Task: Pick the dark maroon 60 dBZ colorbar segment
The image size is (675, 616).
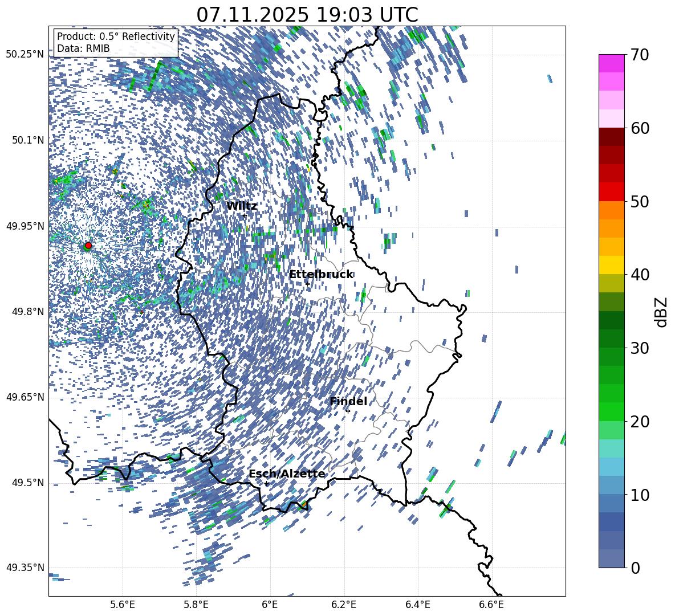Action: (x=612, y=137)
